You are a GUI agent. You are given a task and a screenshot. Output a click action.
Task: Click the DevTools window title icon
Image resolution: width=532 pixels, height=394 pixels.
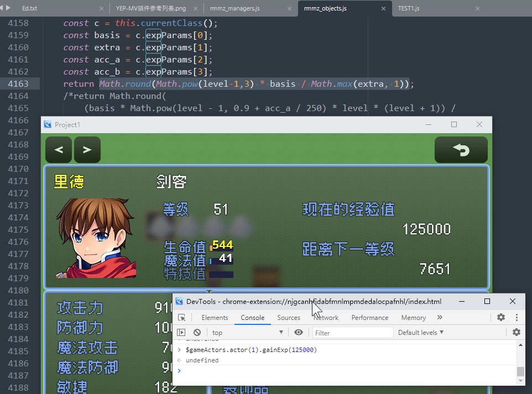click(x=179, y=301)
